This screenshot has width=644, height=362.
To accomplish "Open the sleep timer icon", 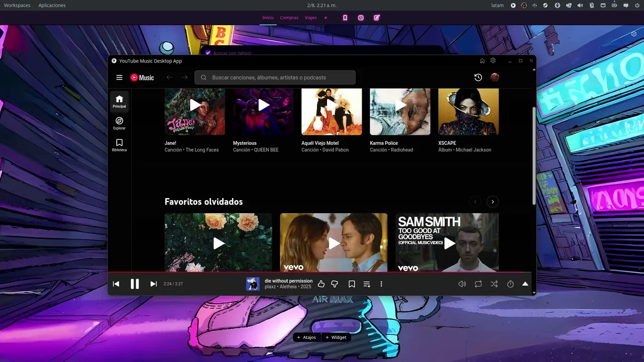I will (x=510, y=284).
